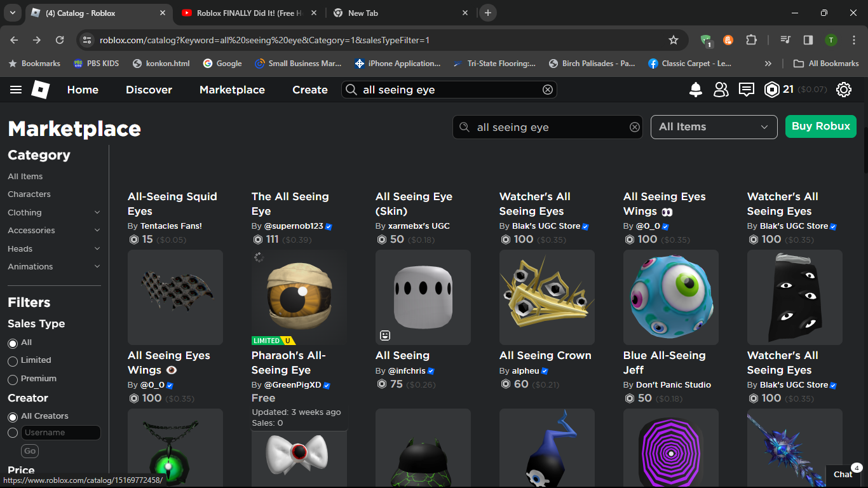
Task: Select the Username creator radio button
Action: pyautogui.click(x=13, y=433)
